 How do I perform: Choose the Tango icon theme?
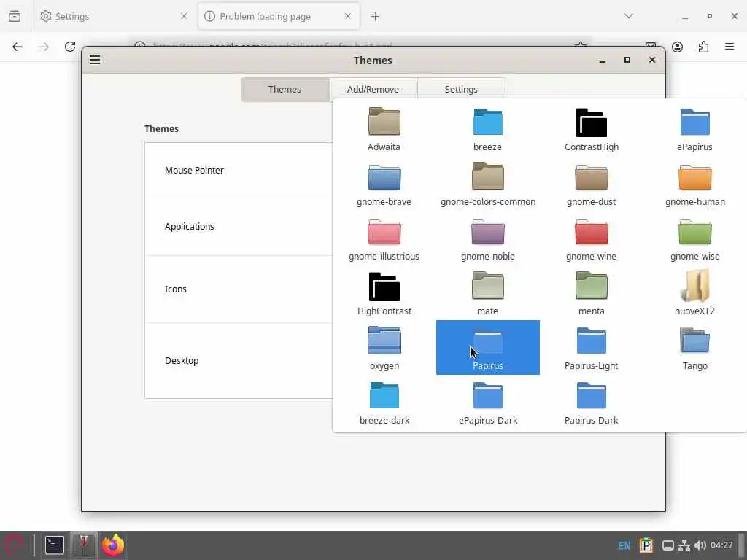694,348
